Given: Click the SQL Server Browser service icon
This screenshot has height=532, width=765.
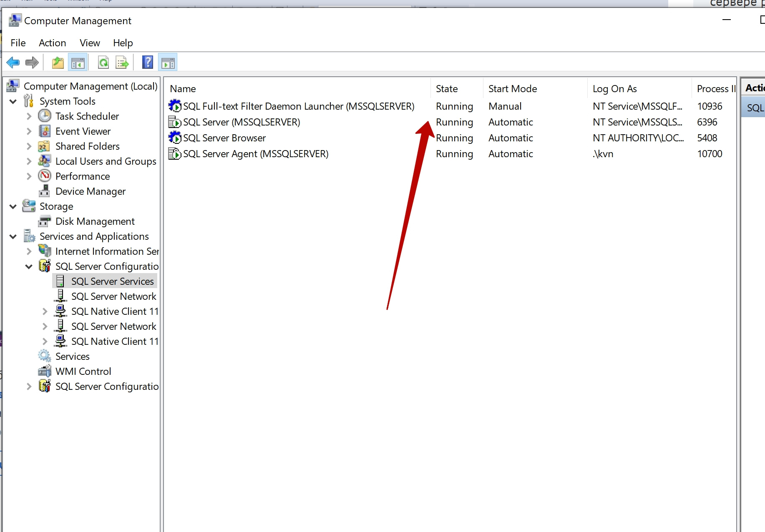Looking at the screenshot, I should (175, 138).
